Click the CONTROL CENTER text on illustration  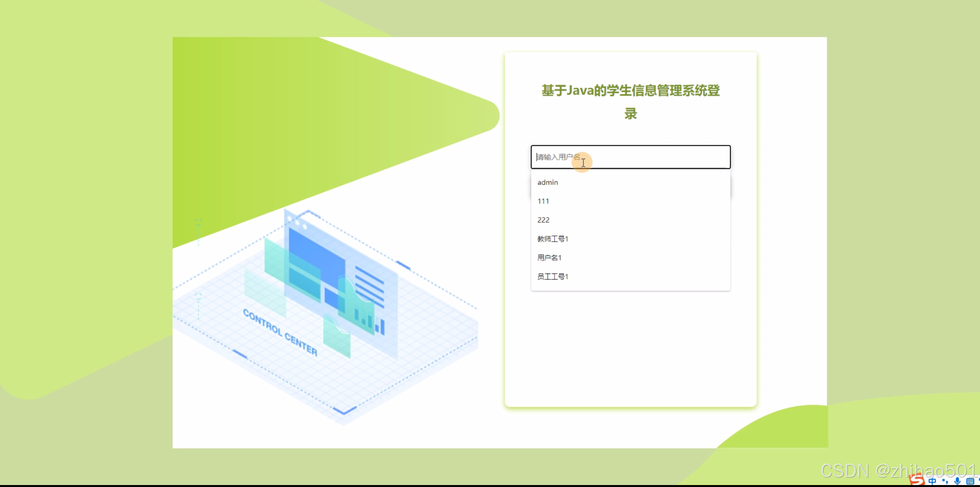pyautogui.click(x=280, y=332)
